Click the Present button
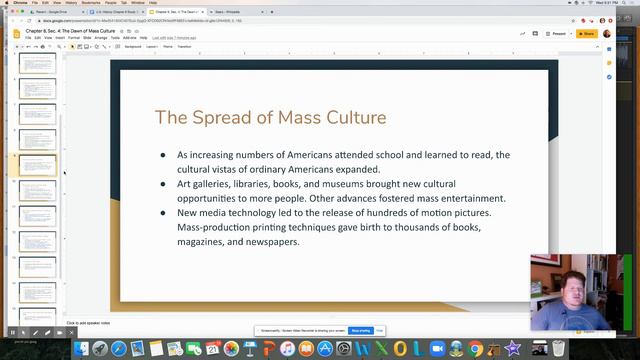The image size is (640, 360). click(x=556, y=34)
